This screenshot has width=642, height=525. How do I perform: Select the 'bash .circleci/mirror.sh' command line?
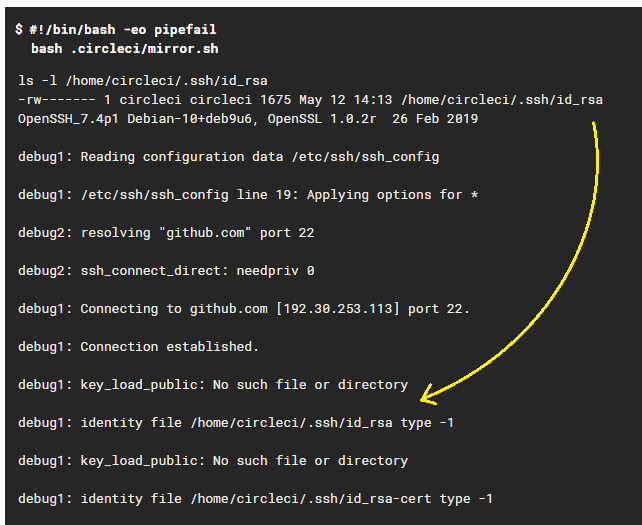pyautogui.click(x=125, y=48)
